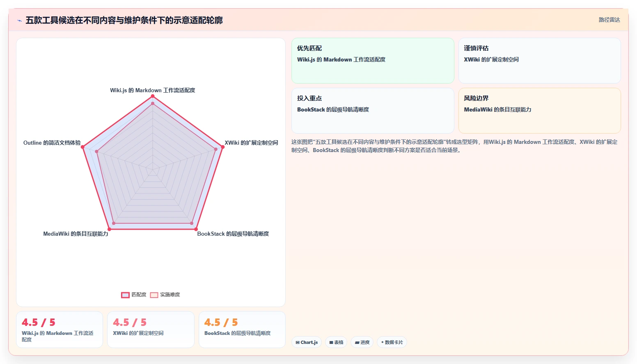Click the XWiki 的扩展定制空间 radar axis label
The width and height of the screenshot is (637, 364).
[251, 143]
